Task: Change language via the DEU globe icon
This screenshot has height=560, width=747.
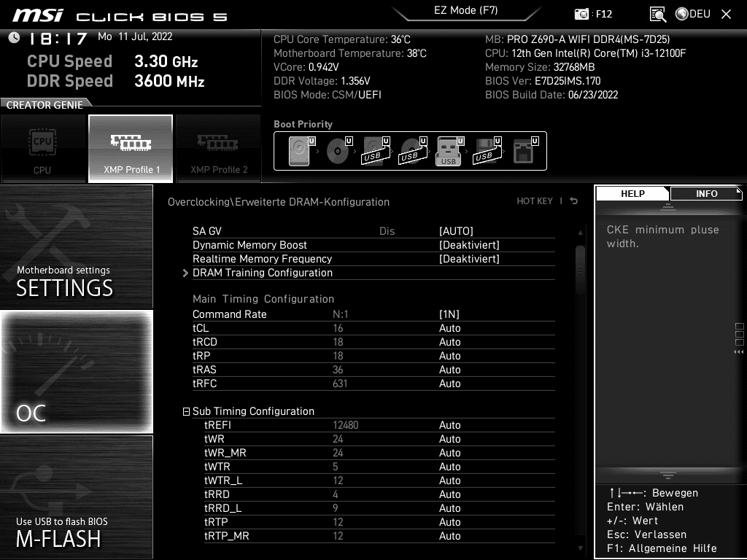Action: point(693,14)
